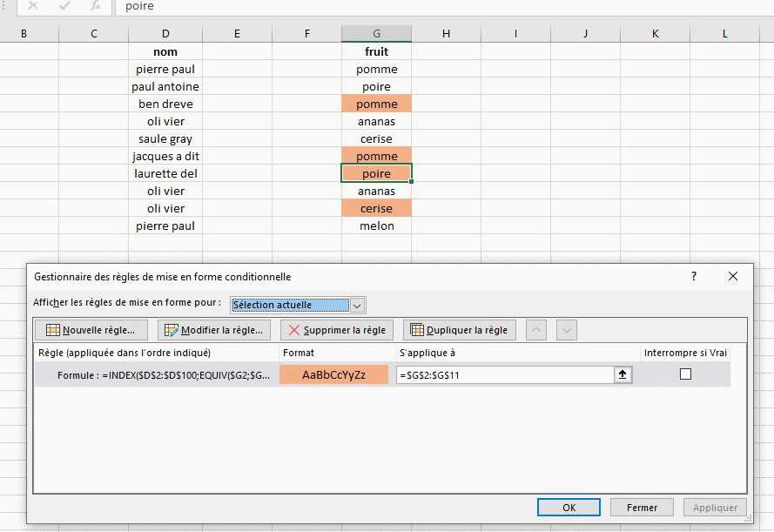This screenshot has width=774, height=532.
Task: Click the orange AaBbCcYyZz format preview
Action: coord(334,374)
